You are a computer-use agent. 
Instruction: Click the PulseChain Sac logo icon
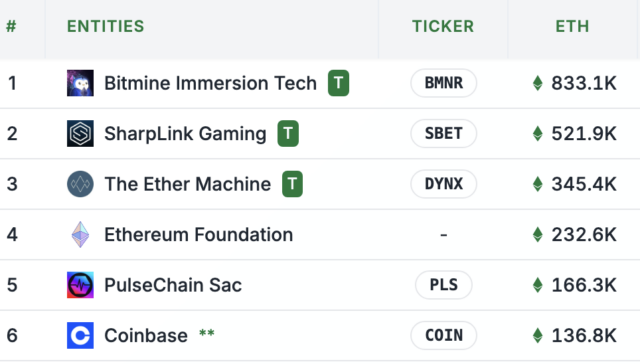point(80,285)
